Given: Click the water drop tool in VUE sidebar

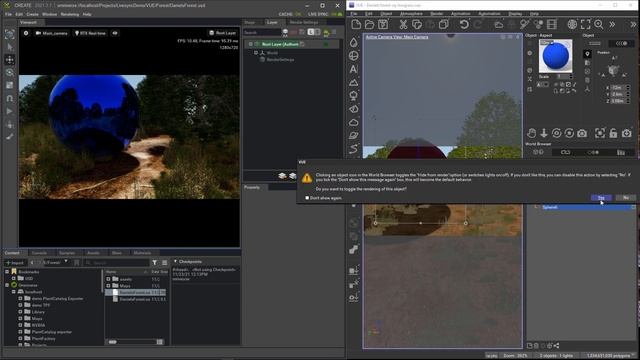Looking at the screenshot, I should 353,42.
